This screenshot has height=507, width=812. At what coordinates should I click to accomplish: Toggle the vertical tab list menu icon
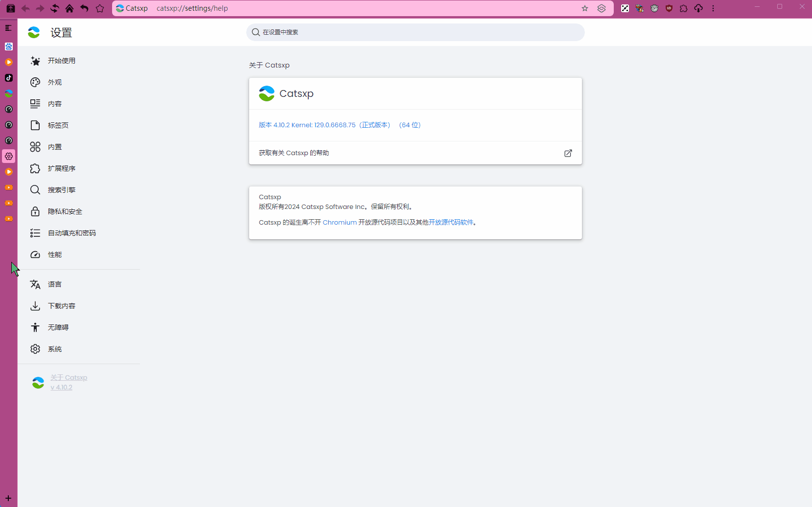[8, 28]
